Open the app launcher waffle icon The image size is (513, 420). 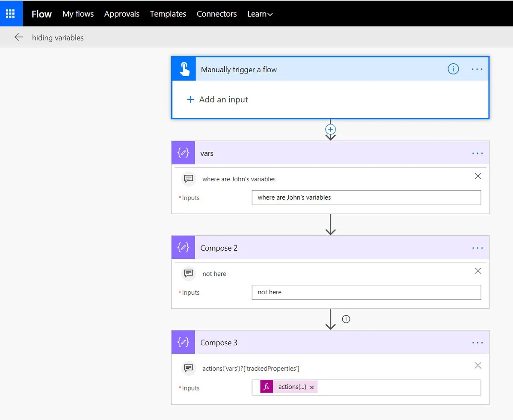point(11,13)
